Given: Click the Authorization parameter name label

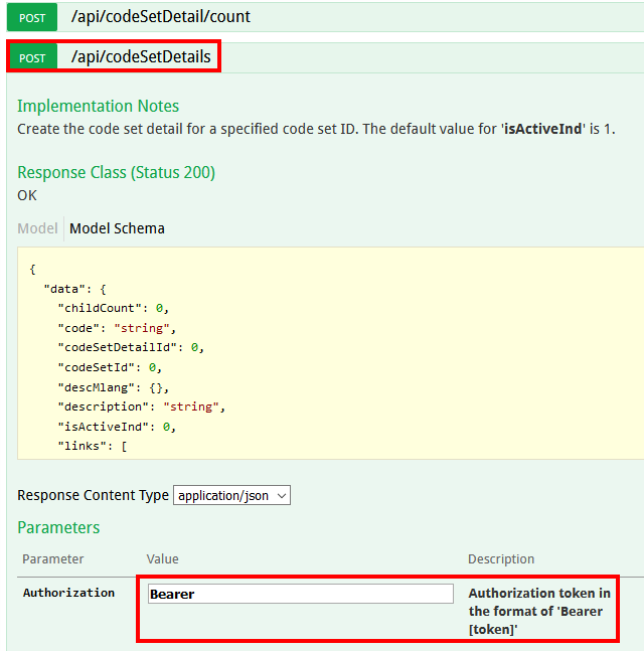Looking at the screenshot, I should coord(69,593).
